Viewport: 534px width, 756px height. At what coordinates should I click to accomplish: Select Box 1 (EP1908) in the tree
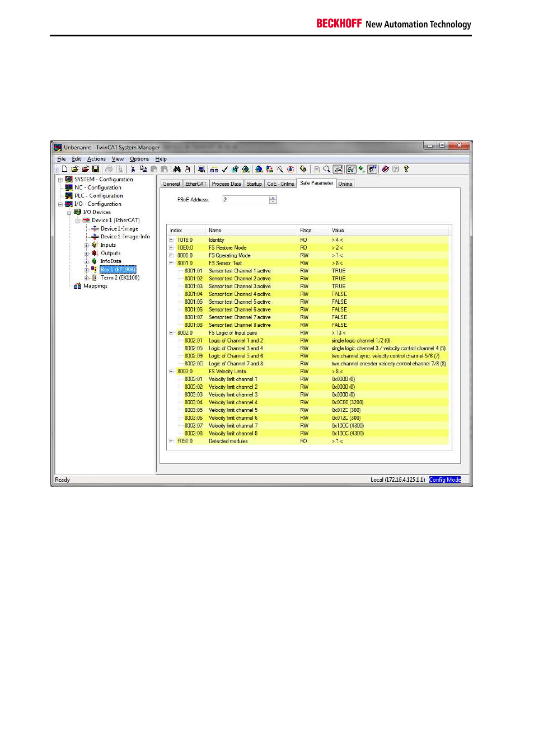(118, 270)
